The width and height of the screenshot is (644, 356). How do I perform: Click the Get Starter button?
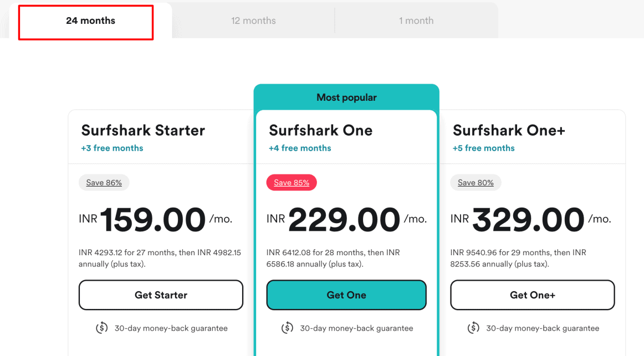tap(161, 295)
